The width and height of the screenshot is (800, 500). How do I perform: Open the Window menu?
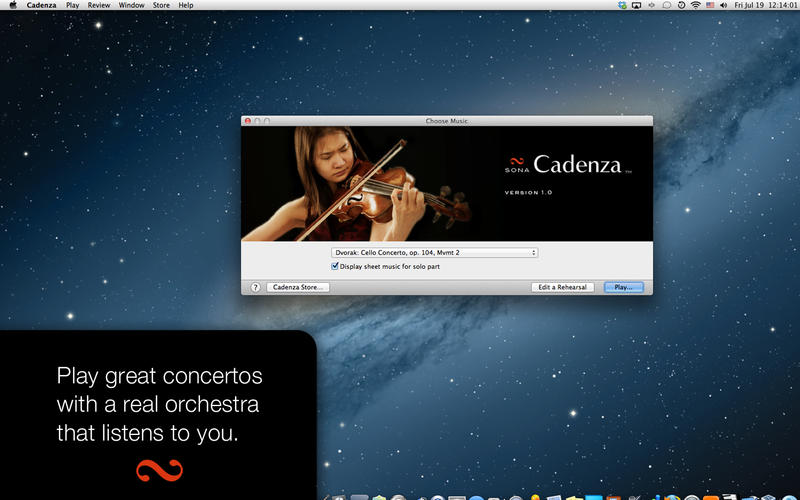pyautogui.click(x=132, y=5)
